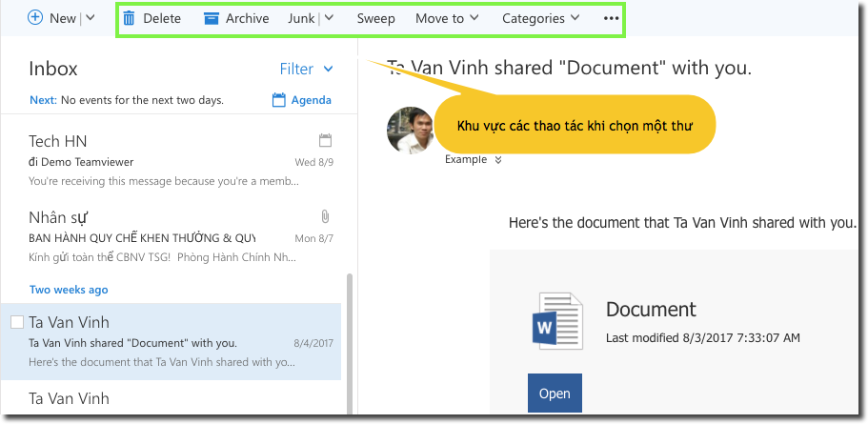Open the Tech HN email
Screen dimensions: 868x424
coord(172,160)
